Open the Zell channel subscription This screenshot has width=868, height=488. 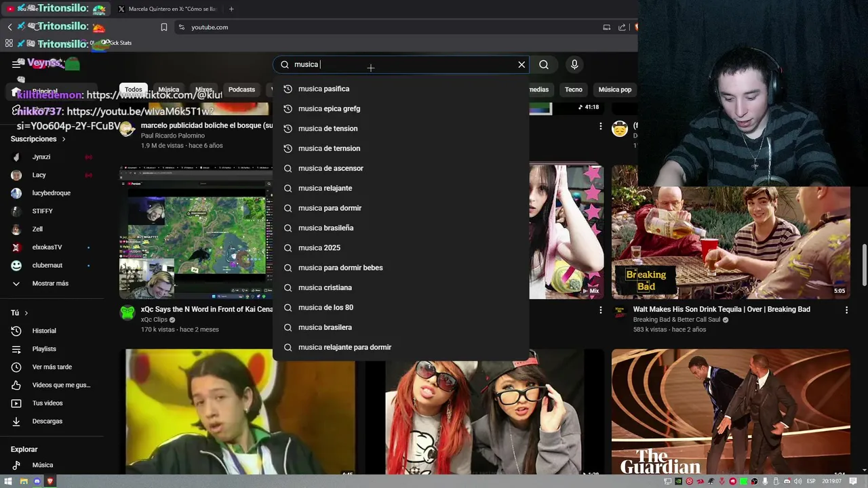pos(52,229)
